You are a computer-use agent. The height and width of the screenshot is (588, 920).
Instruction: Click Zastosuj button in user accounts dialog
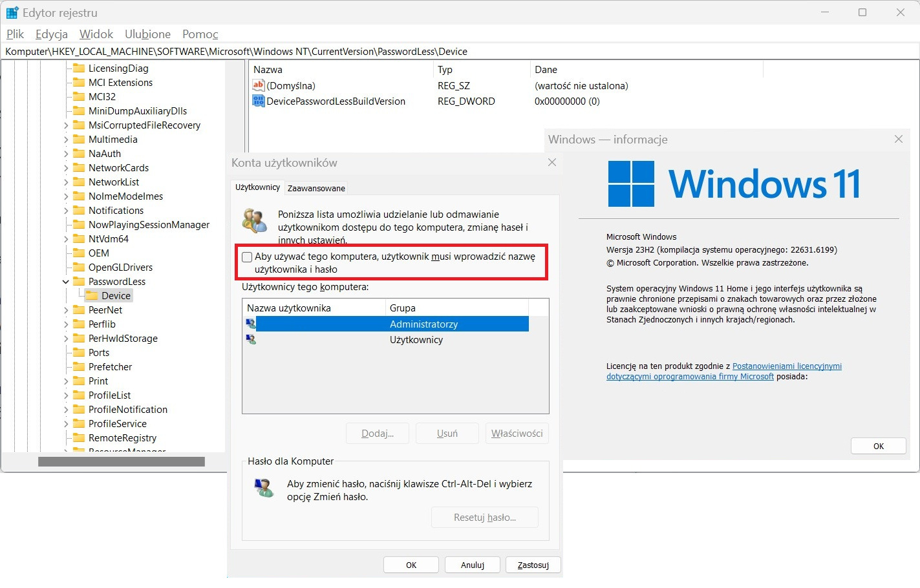[x=533, y=565]
